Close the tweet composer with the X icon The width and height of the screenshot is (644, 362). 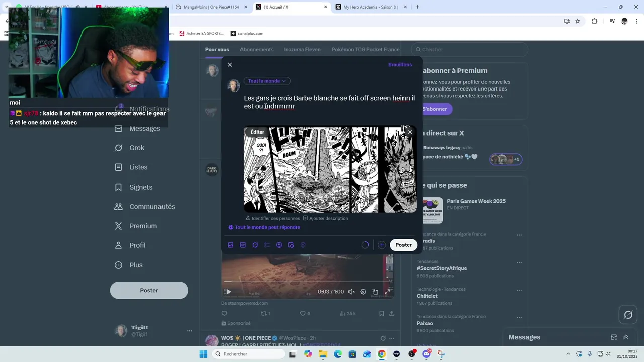pyautogui.click(x=230, y=65)
